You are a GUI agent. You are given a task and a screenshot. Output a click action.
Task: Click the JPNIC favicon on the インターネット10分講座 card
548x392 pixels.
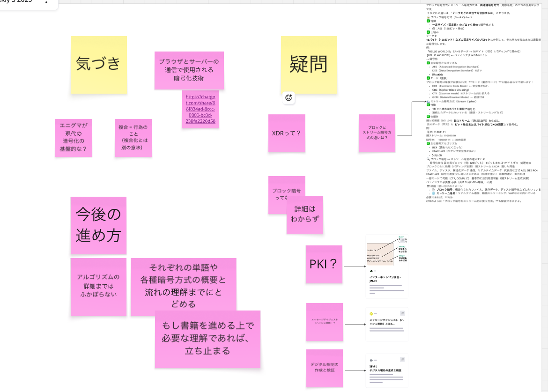coord(370,271)
